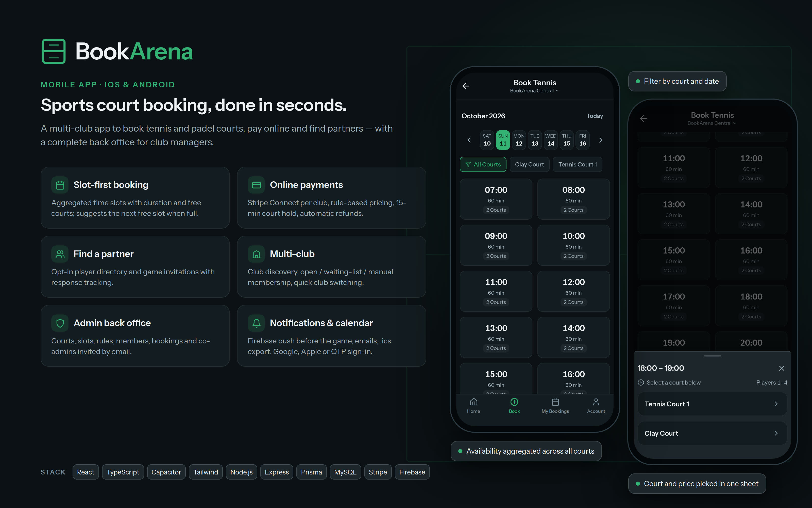The image size is (812, 508).
Task: Select Wednesday 14 in the date strip
Action: tap(551, 140)
